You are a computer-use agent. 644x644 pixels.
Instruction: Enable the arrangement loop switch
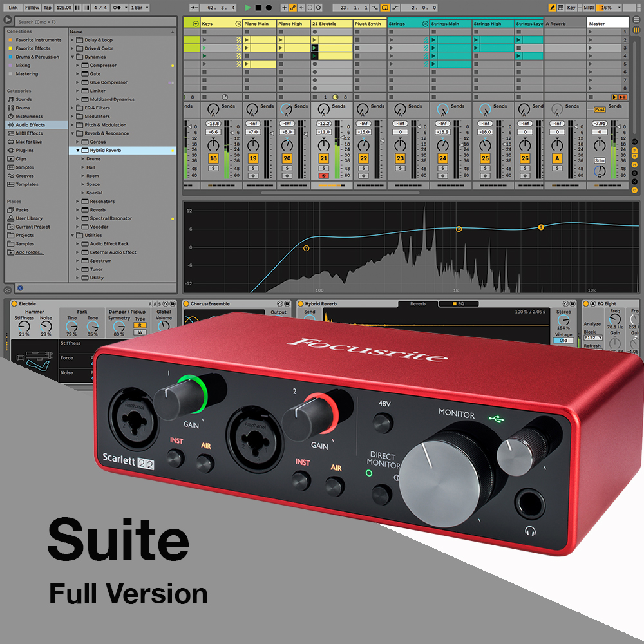point(385,7)
